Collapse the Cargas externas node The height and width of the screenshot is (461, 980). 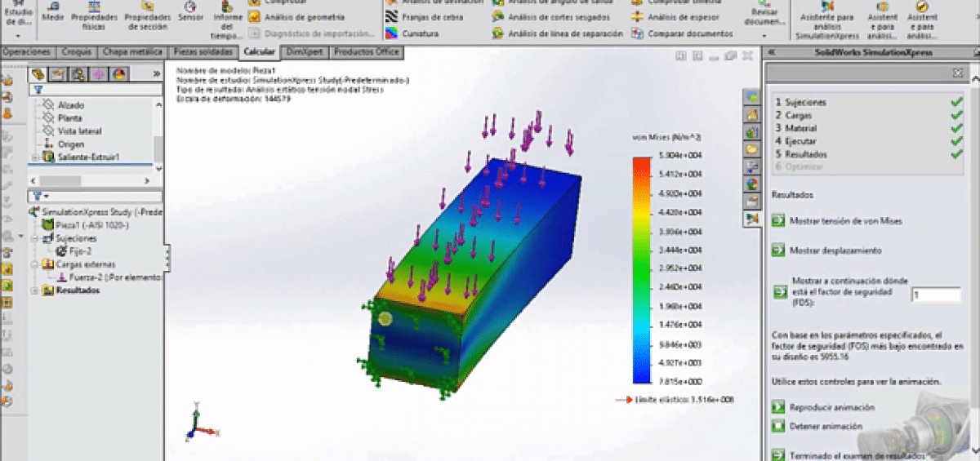pyautogui.click(x=34, y=264)
